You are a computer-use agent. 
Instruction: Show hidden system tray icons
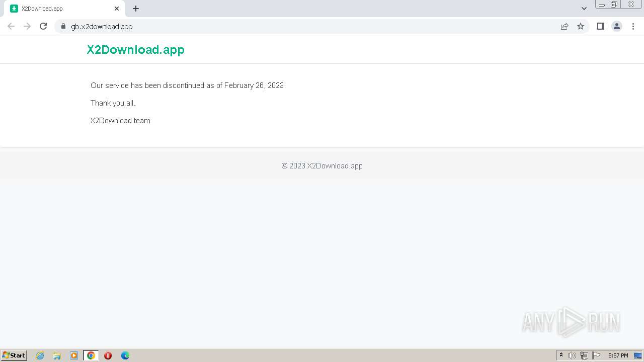(561, 355)
